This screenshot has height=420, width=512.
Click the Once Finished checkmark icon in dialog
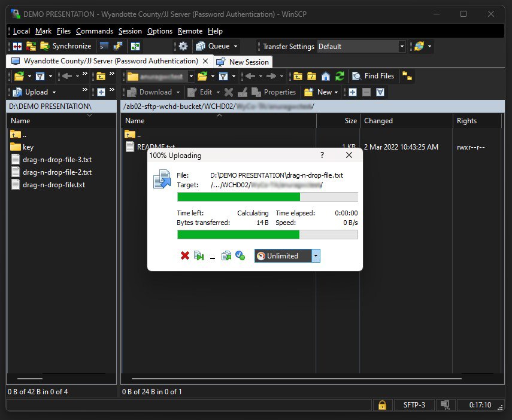(240, 255)
